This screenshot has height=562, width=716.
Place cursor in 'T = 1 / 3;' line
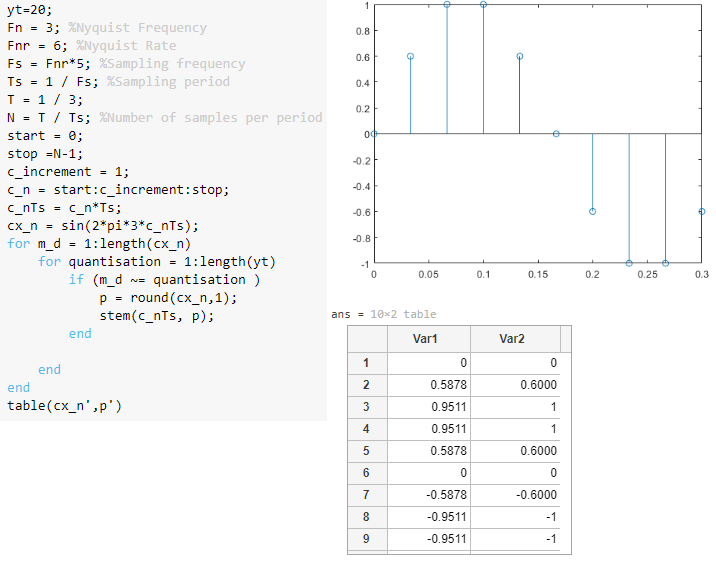(45, 100)
